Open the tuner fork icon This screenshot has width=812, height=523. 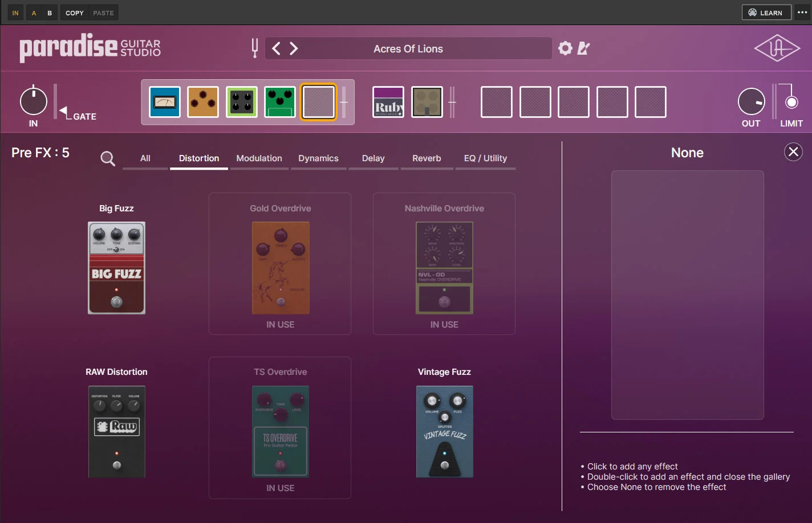(255, 48)
